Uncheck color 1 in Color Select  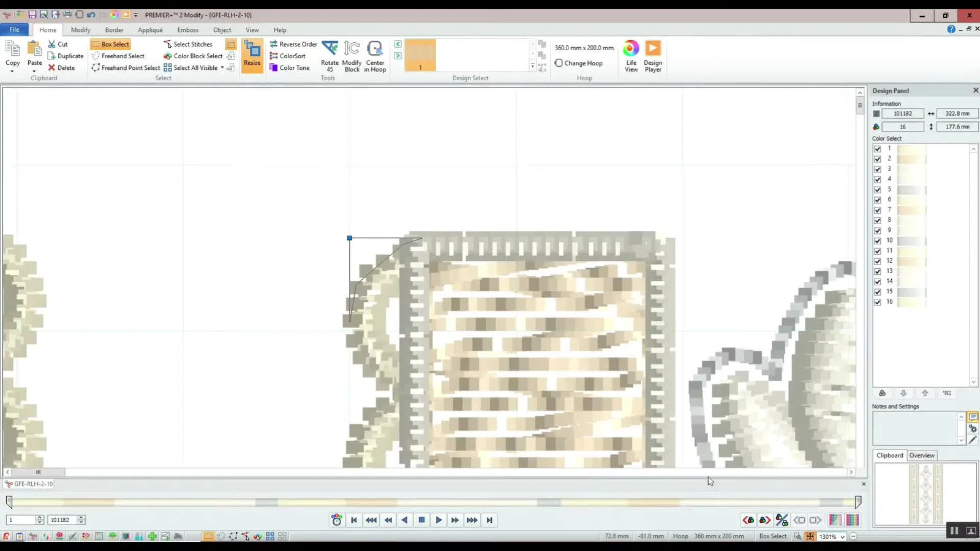click(x=877, y=149)
